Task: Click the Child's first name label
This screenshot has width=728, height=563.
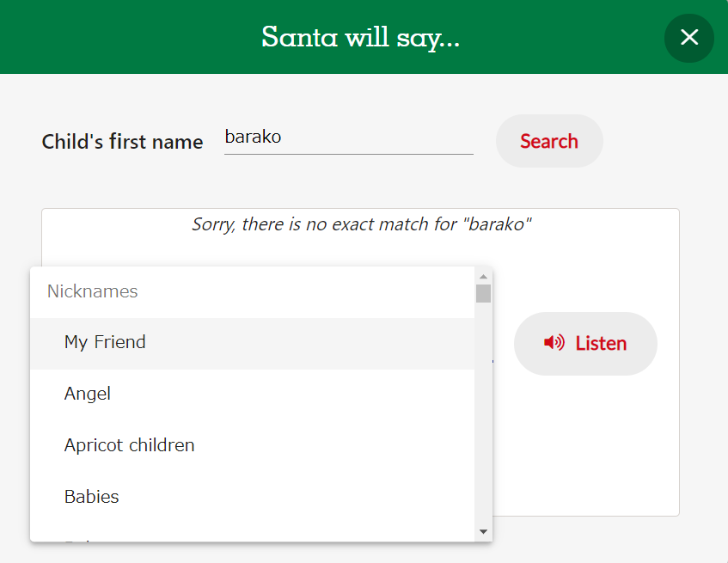Action: coord(122,142)
